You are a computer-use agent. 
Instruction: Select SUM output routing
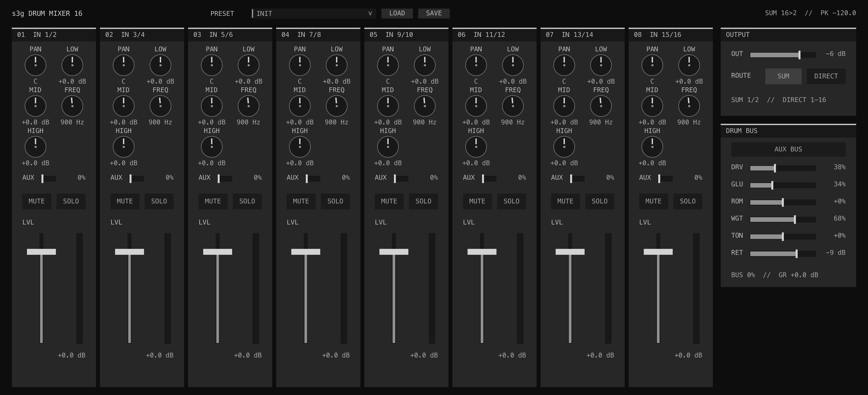click(783, 76)
